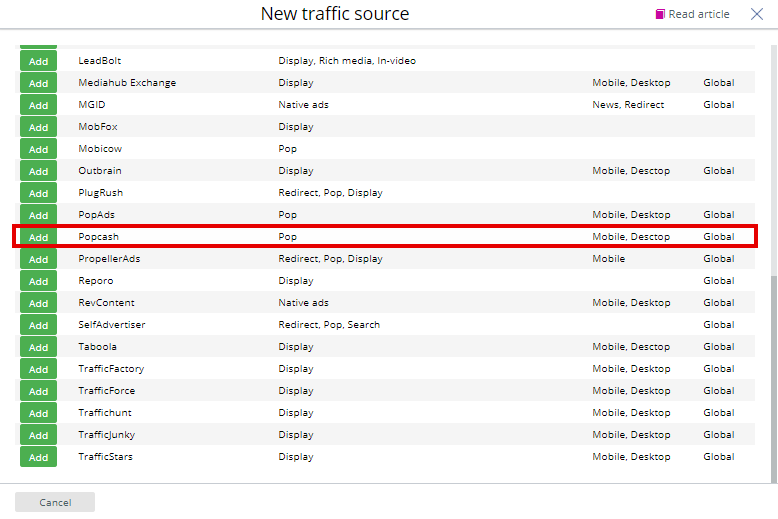
Task: Click 'Display' in the MobFox row
Action: [296, 127]
